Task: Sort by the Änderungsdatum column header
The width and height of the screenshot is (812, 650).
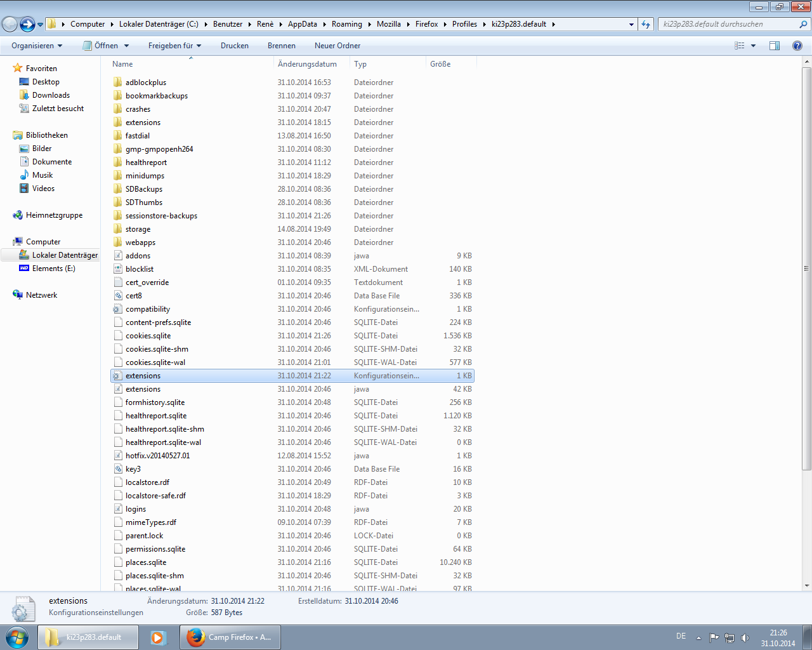Action: tap(308, 64)
